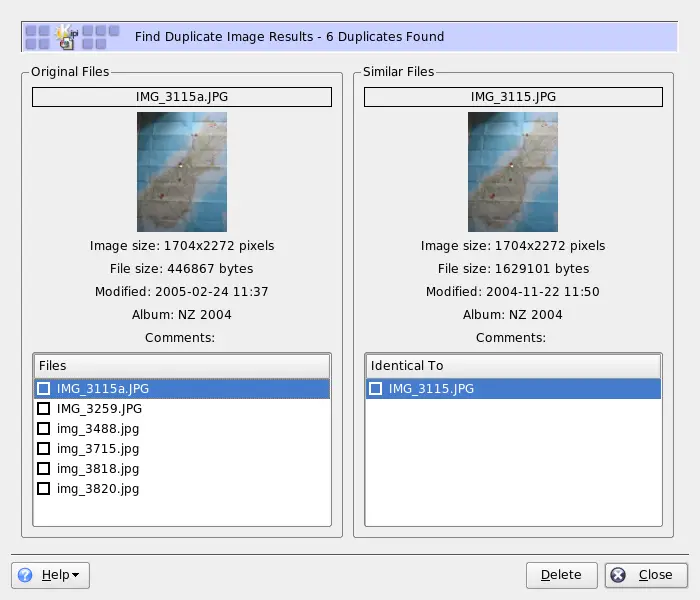Click the Files column header
The width and height of the screenshot is (700, 600).
pos(181,366)
